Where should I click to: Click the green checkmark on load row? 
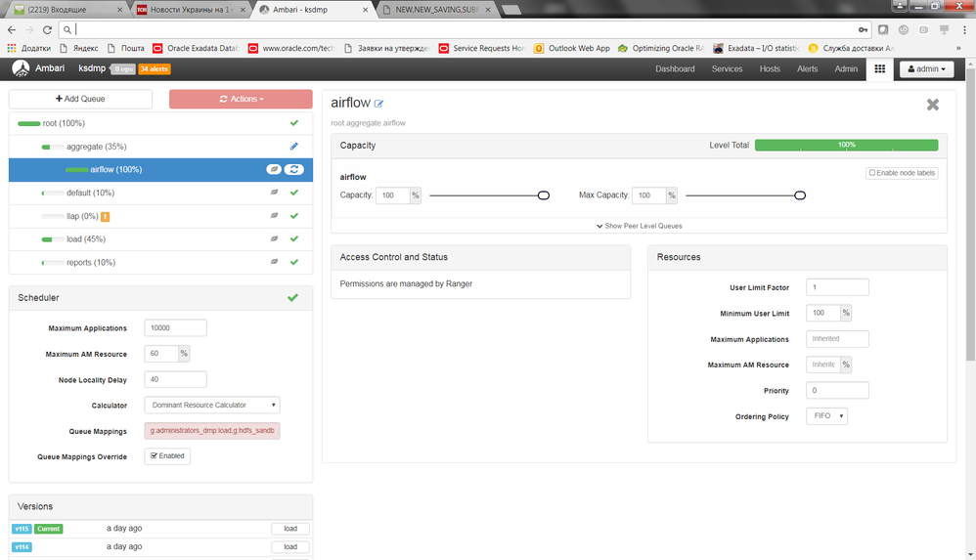pos(293,238)
